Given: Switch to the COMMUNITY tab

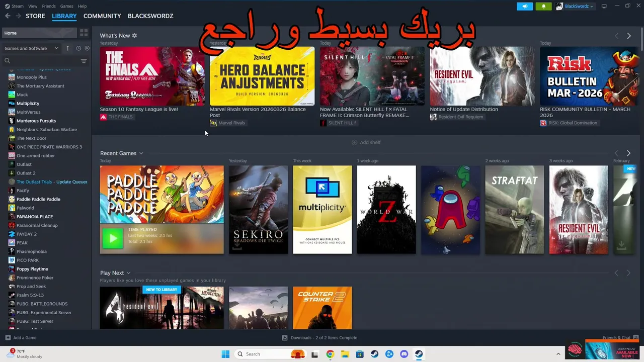Looking at the screenshot, I should tap(102, 16).
